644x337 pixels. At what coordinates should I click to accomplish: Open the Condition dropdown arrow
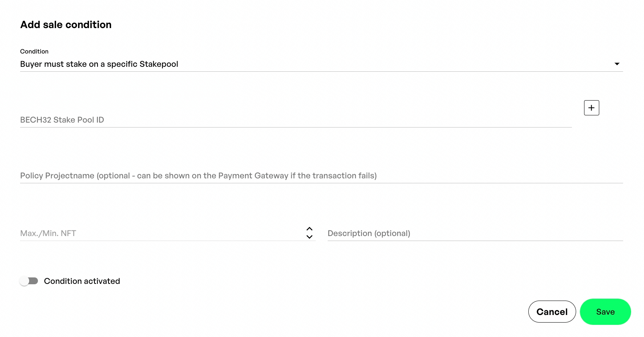click(x=617, y=64)
